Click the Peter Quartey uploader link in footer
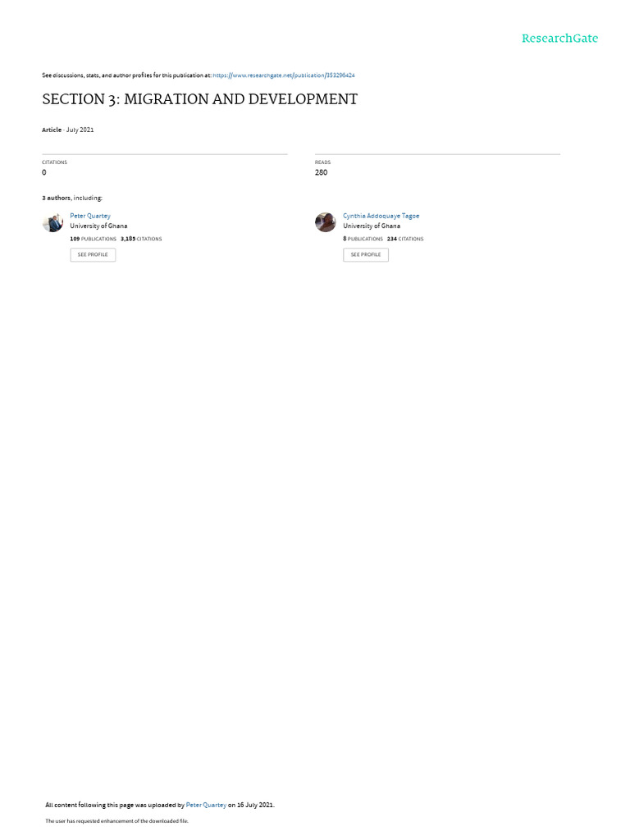Viewport: 630px width, 840px height. tap(206, 805)
